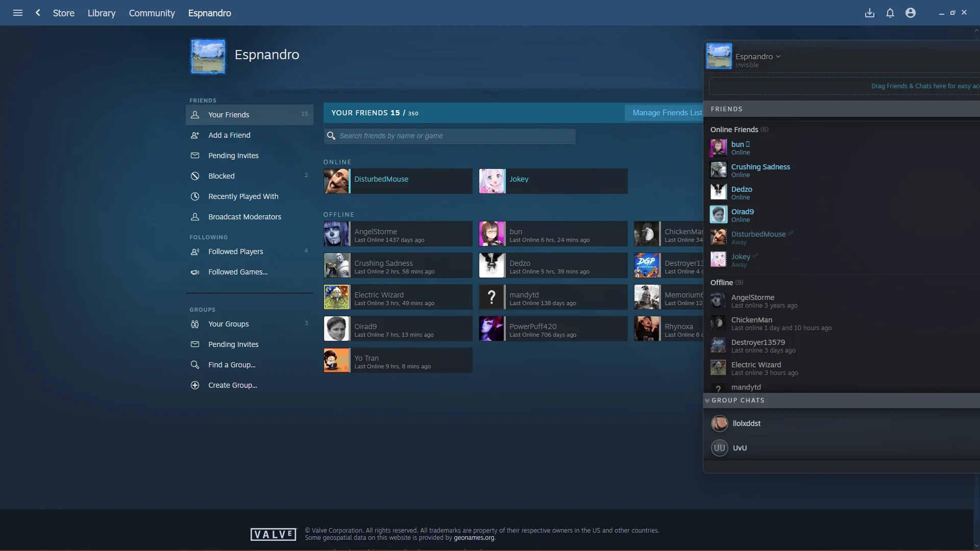980x551 pixels.
Task: Open the Espnandro status dropdown arrow
Action: point(779,56)
